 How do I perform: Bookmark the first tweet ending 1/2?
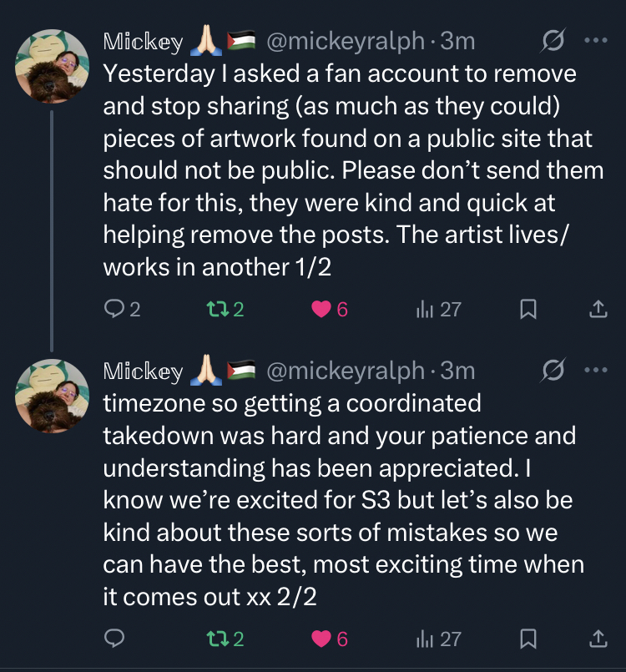528,310
